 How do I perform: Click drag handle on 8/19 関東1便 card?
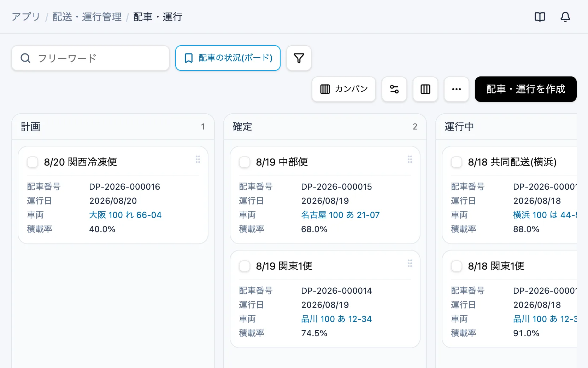[410, 263]
